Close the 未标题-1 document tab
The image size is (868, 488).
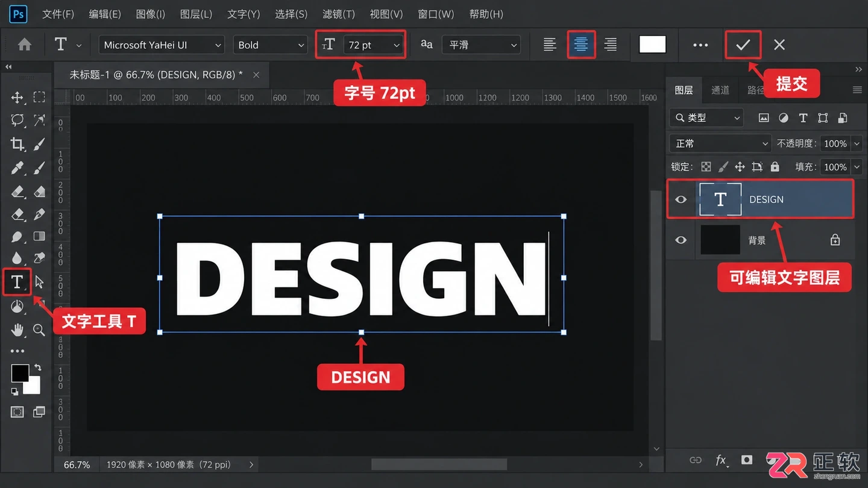[x=256, y=75]
